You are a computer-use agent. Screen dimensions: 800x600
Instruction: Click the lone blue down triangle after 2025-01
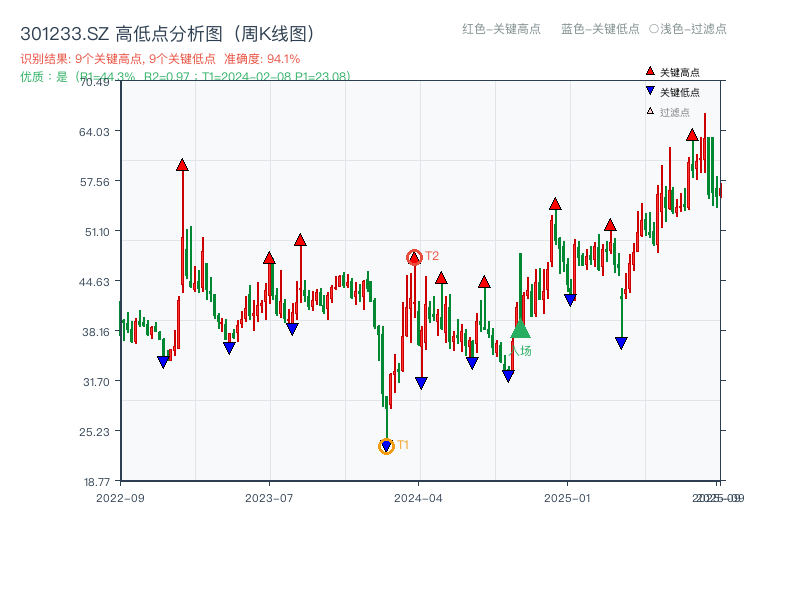coord(621,341)
